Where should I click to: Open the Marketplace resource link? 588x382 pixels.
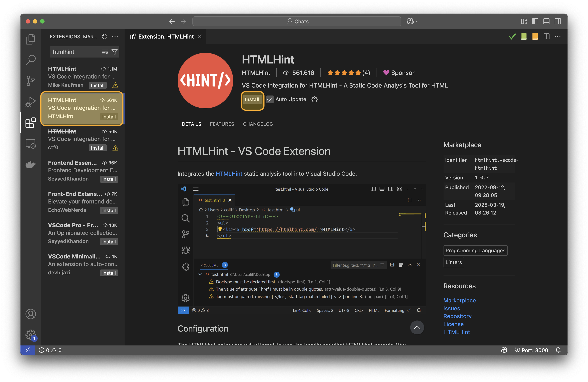[459, 300]
